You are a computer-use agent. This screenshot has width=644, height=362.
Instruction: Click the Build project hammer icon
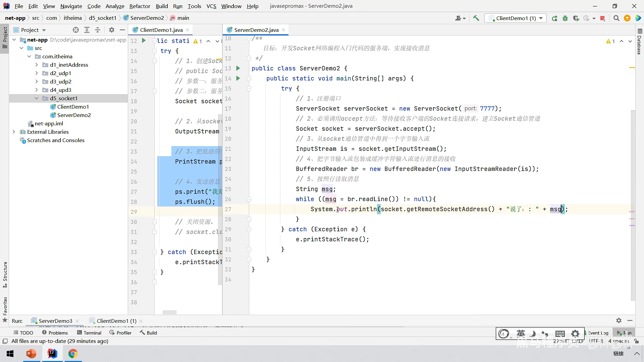click(476, 18)
